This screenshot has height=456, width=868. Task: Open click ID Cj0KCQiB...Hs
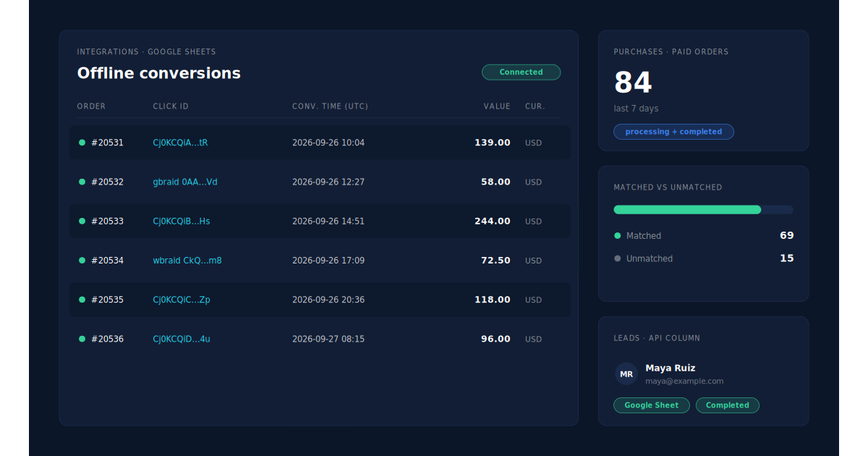click(182, 221)
